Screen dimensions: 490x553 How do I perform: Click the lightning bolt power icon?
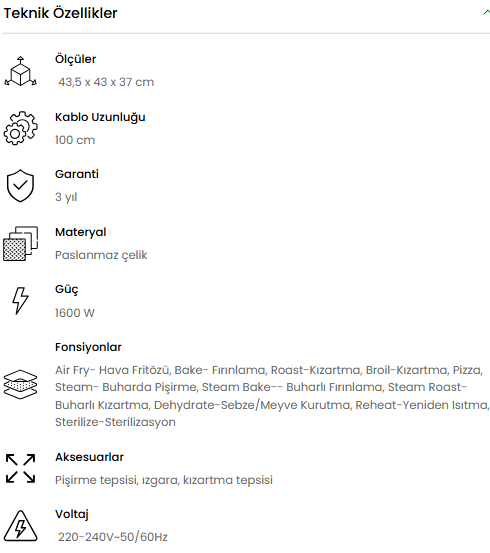pos(20,300)
